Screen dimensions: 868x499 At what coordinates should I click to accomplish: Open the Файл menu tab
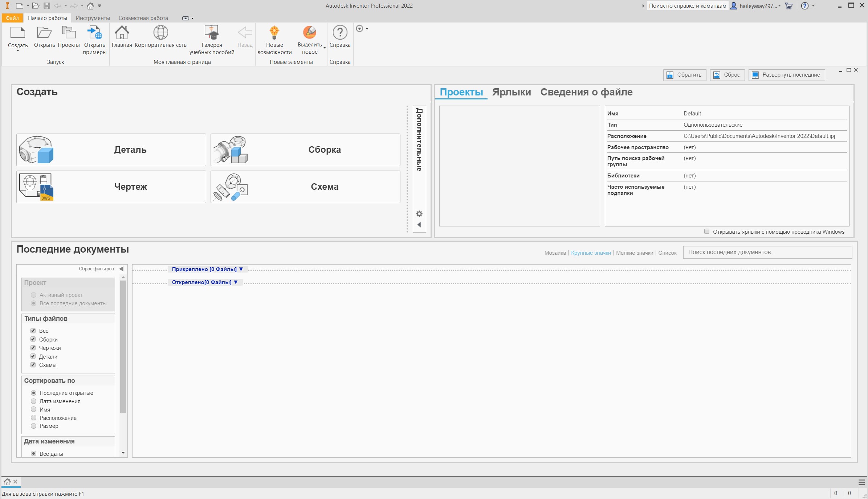tap(12, 18)
